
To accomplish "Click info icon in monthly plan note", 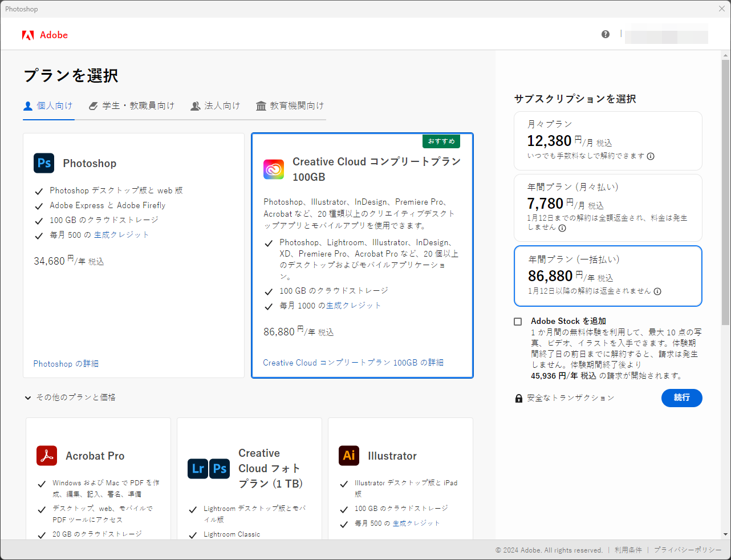I will (x=651, y=156).
